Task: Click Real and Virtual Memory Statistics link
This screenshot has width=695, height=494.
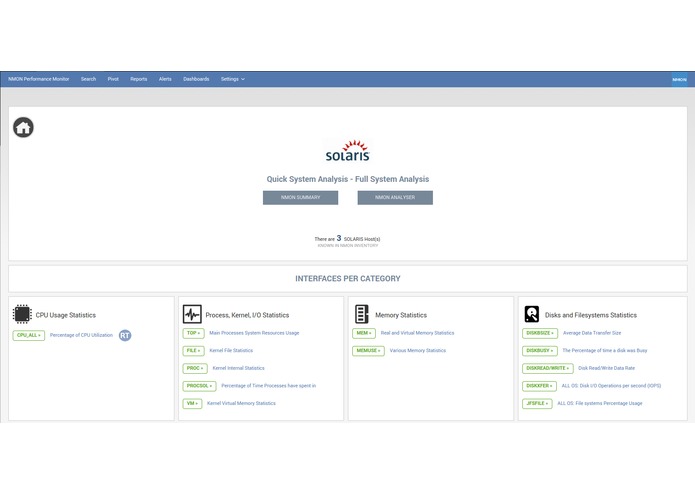Action: [x=418, y=333]
